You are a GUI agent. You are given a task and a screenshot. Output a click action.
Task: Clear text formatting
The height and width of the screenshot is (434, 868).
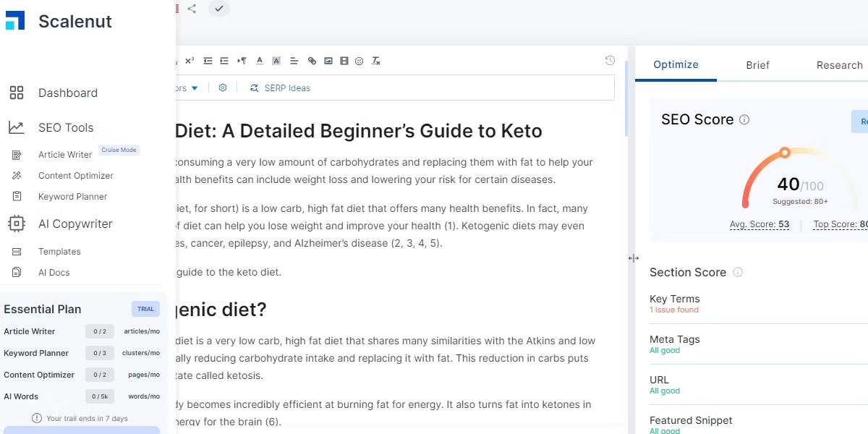pyautogui.click(x=376, y=61)
